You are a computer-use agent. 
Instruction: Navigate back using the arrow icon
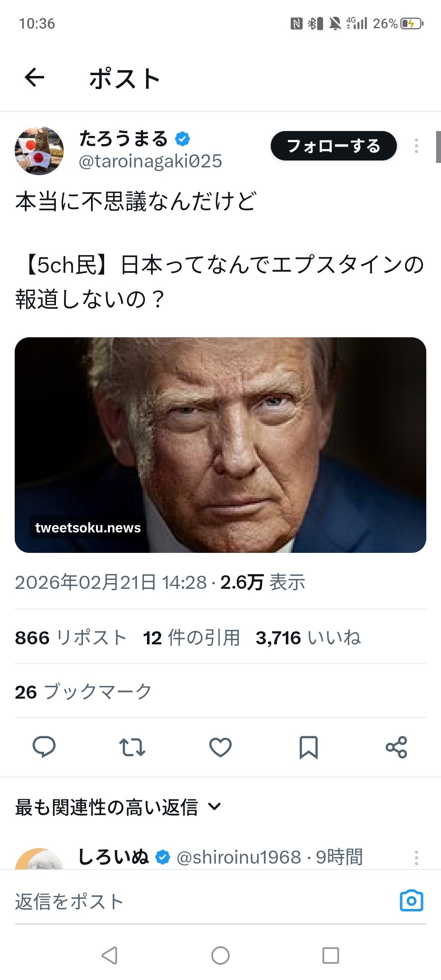click(35, 78)
